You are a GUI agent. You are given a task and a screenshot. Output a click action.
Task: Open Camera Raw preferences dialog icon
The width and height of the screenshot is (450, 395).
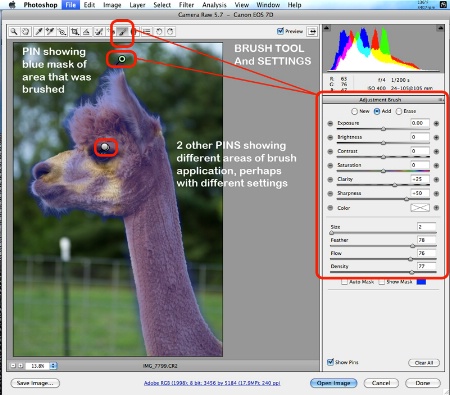[147, 32]
